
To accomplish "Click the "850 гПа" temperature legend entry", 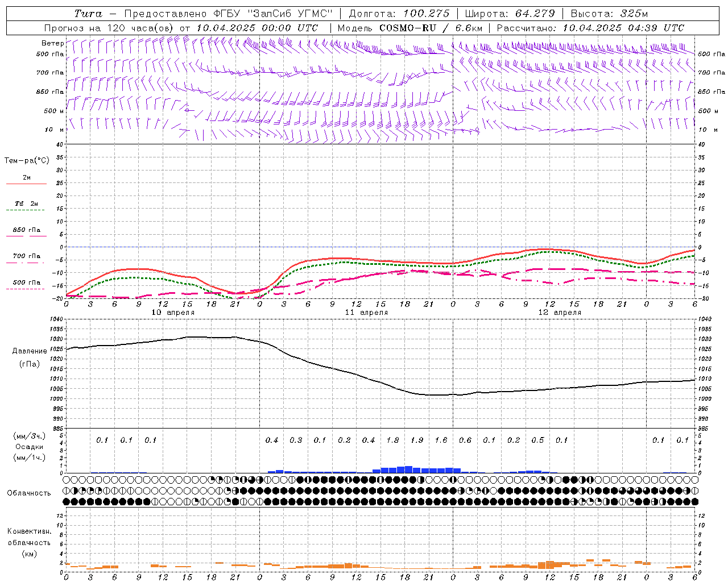I will click(27, 230).
